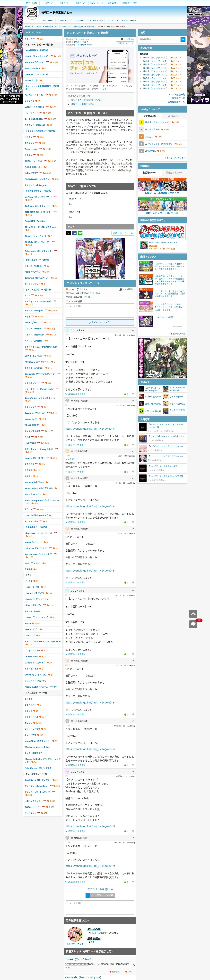Viewport: 210px width, 980px height.
Task: Open comment 2965 options chevron
Action: (x=133, y=331)
